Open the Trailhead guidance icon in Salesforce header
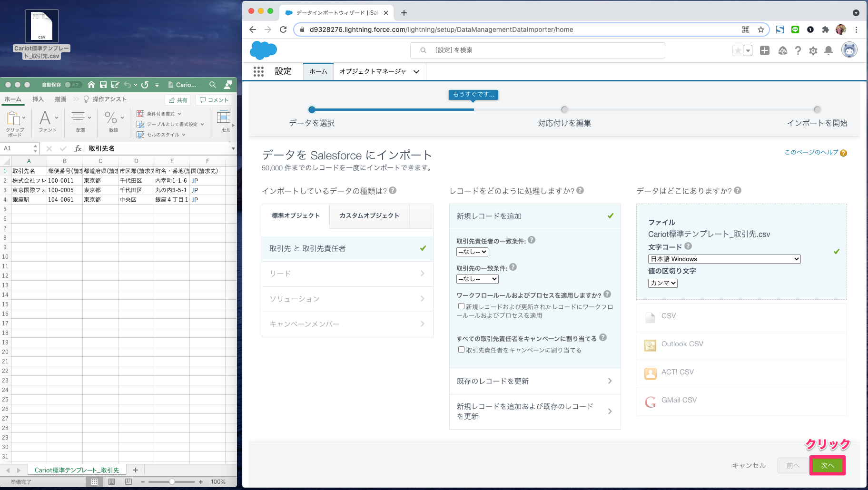868x490 pixels. [782, 50]
